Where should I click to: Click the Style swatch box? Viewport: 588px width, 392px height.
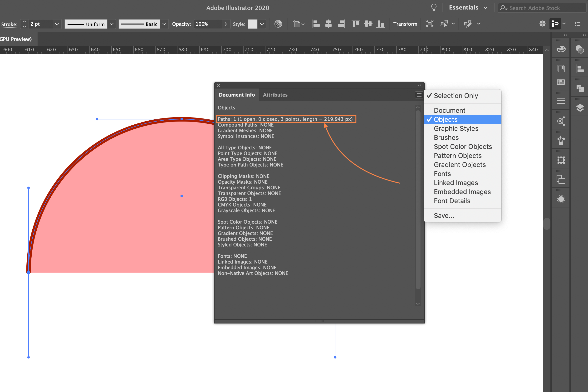click(x=253, y=24)
